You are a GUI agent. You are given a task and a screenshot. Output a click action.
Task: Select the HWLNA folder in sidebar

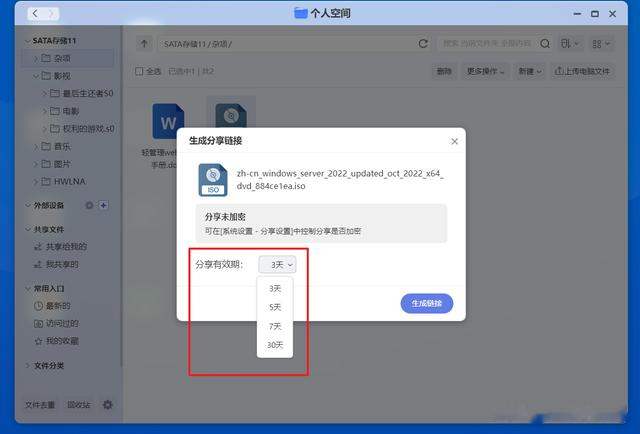point(64,181)
